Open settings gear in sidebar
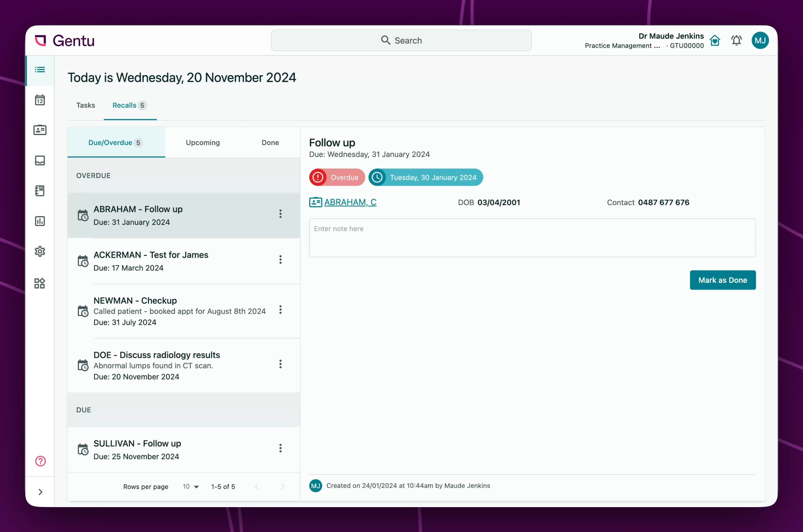This screenshot has height=532, width=803. point(40,251)
